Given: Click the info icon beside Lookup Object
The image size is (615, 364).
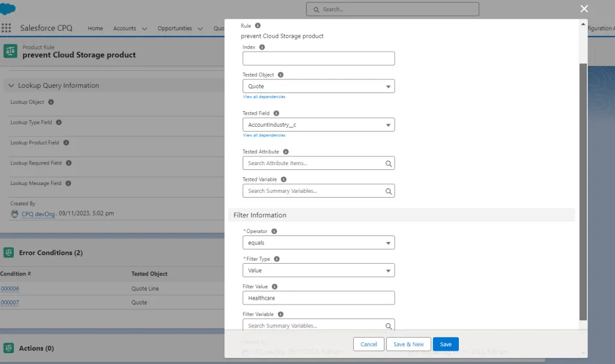Looking at the screenshot, I should pos(51,102).
